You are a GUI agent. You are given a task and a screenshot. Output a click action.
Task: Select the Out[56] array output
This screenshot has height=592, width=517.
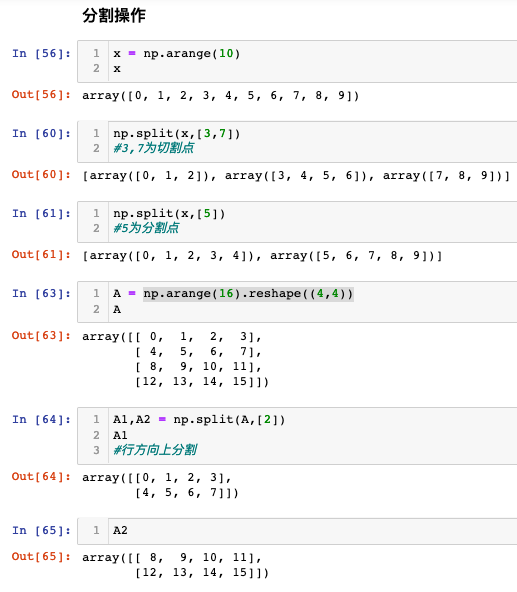click(221, 96)
